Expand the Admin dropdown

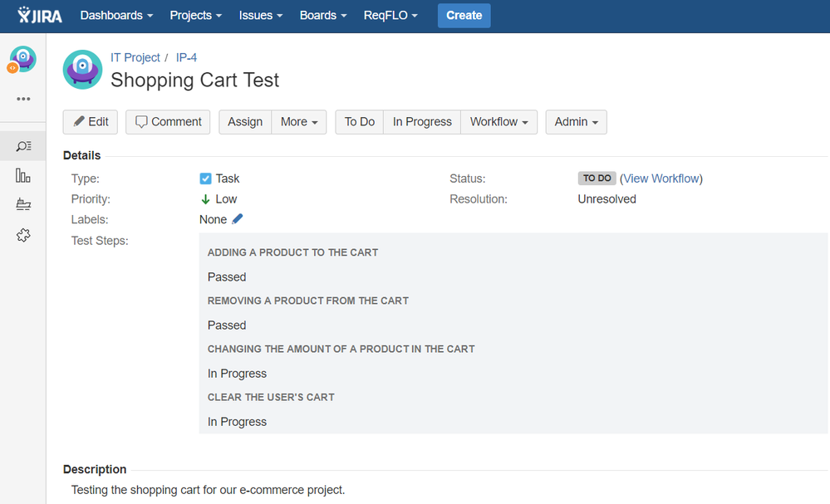(x=577, y=122)
